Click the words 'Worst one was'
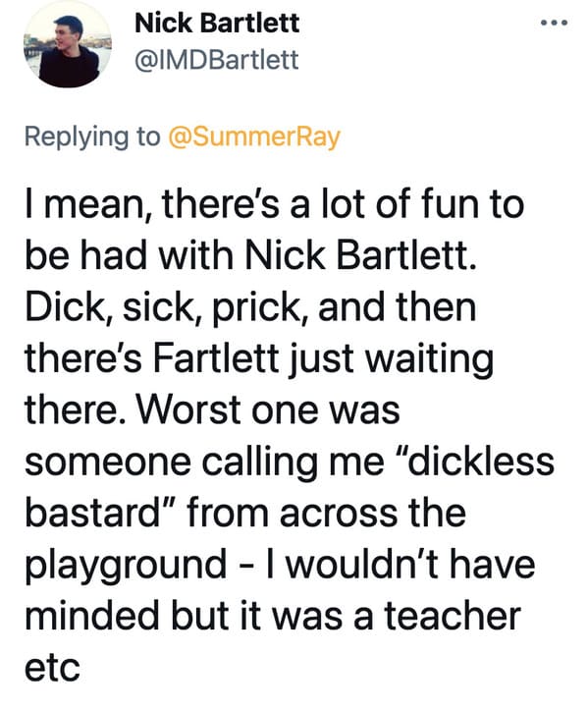 click(x=268, y=410)
